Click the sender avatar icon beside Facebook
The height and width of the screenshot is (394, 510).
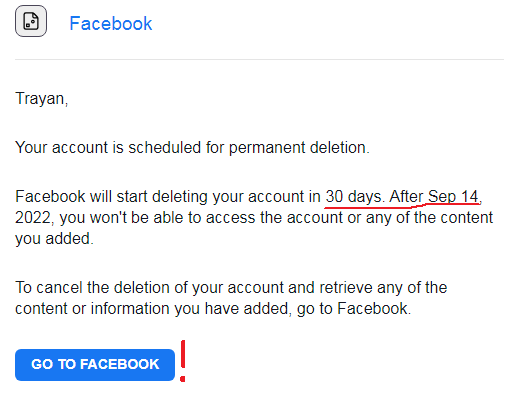click(31, 21)
